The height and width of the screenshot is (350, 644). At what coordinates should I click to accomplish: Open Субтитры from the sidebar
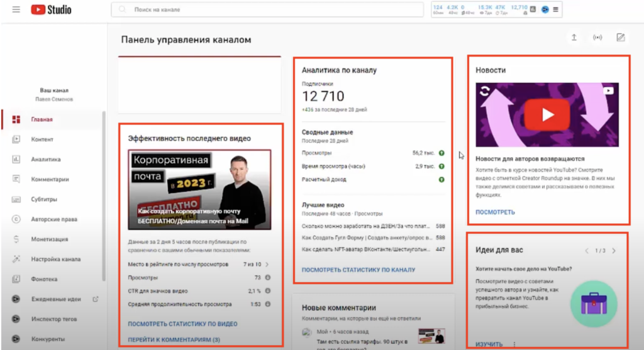point(44,200)
